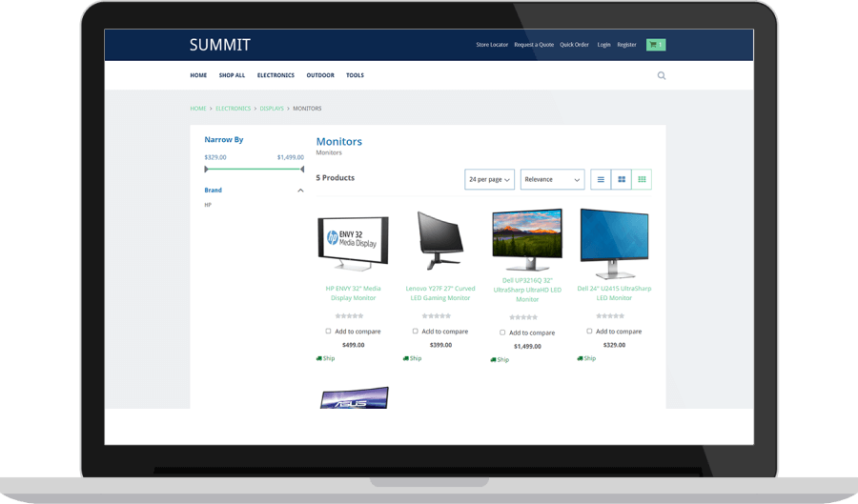This screenshot has width=858, height=504.
Task: Enable compare for Dell 24" U2415
Action: click(x=589, y=332)
